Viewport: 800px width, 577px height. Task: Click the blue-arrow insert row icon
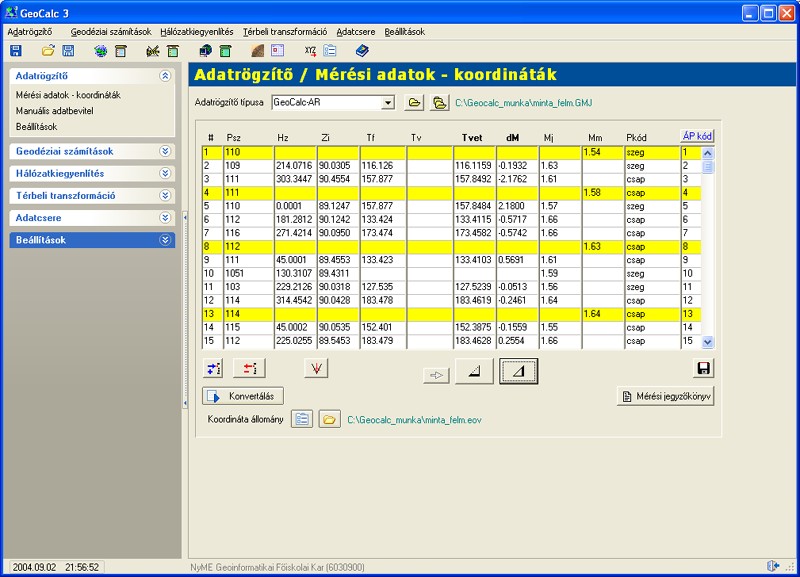pos(213,368)
